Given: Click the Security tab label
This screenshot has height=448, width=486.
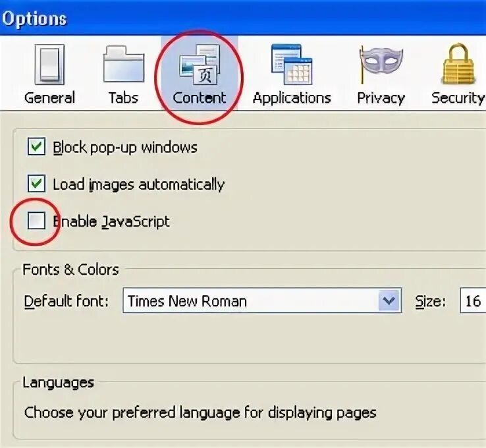Looking at the screenshot, I should click(458, 98).
